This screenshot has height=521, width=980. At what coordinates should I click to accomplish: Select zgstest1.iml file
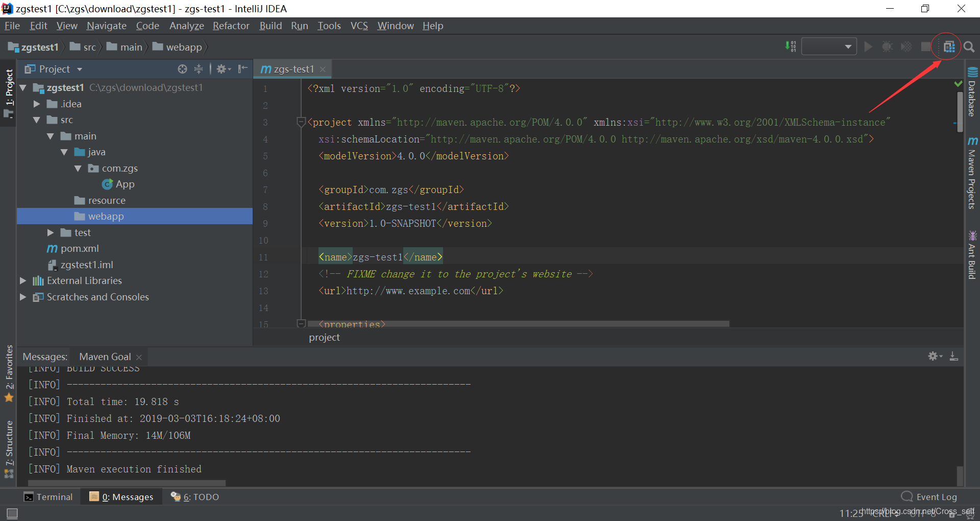pos(81,265)
